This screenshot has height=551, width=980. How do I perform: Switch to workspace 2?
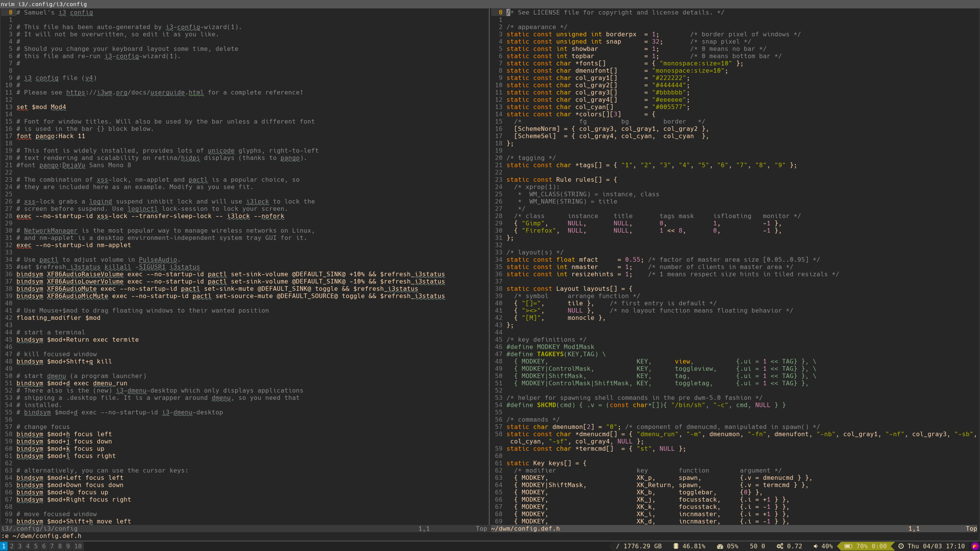coord(11,546)
